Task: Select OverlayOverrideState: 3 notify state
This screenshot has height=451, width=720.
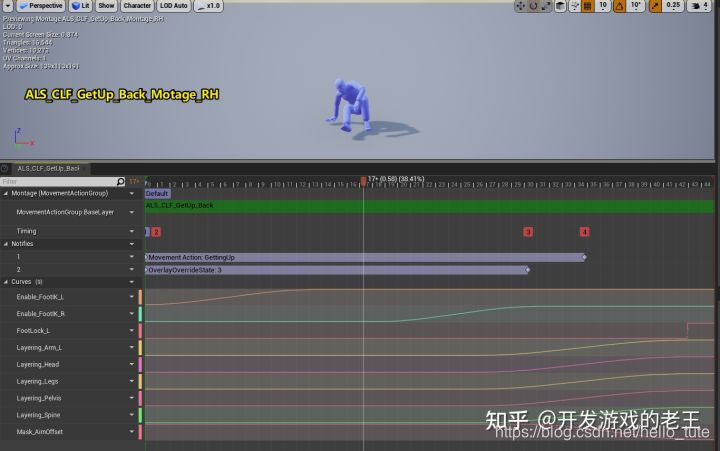Action: (338, 270)
